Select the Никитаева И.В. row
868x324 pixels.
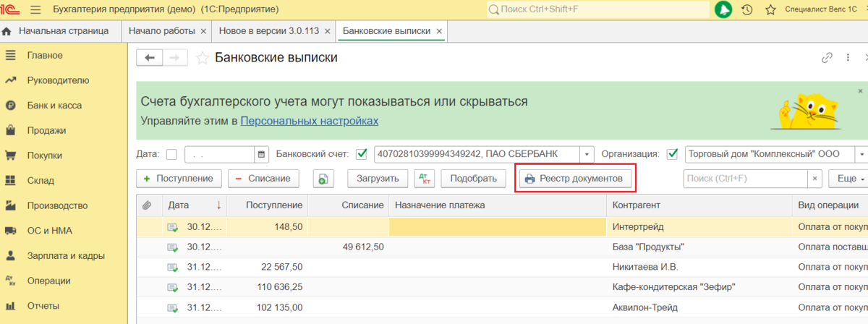click(x=502, y=267)
